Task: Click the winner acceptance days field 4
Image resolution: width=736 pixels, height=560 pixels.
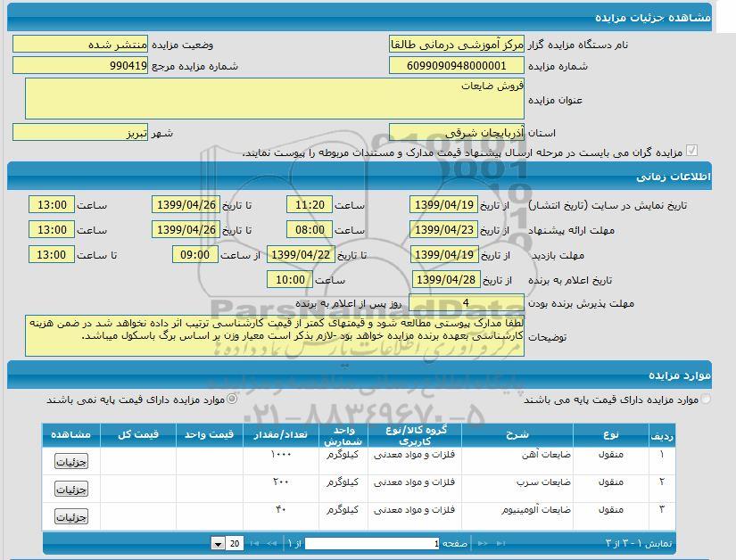Action: (466, 303)
